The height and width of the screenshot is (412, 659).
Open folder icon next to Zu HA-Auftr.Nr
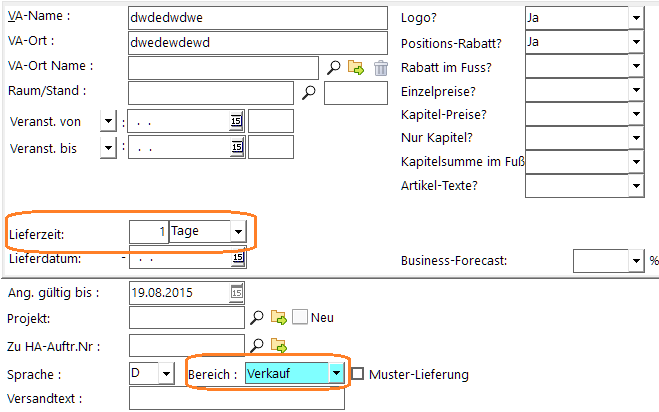click(x=279, y=346)
